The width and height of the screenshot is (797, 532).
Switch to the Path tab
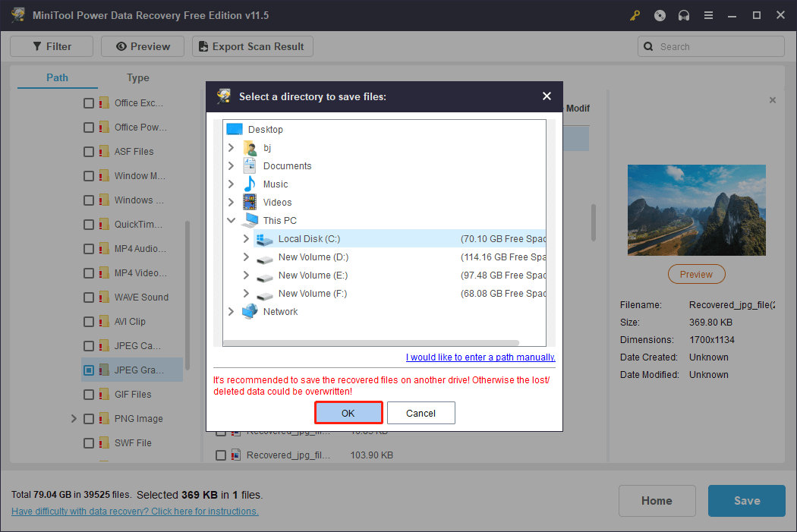pyautogui.click(x=58, y=77)
